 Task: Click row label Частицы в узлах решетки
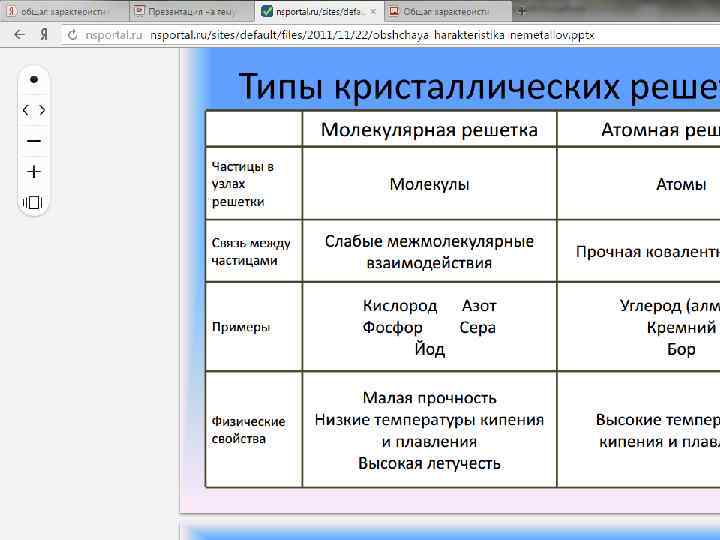click(x=242, y=184)
